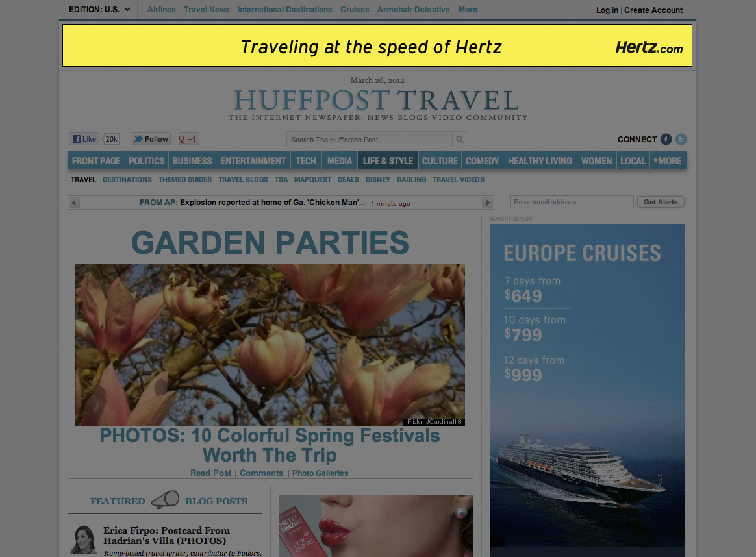Screen dimensions: 756x557
Task: Open THEMED GUIDES in the subnav
Action: click(x=185, y=180)
